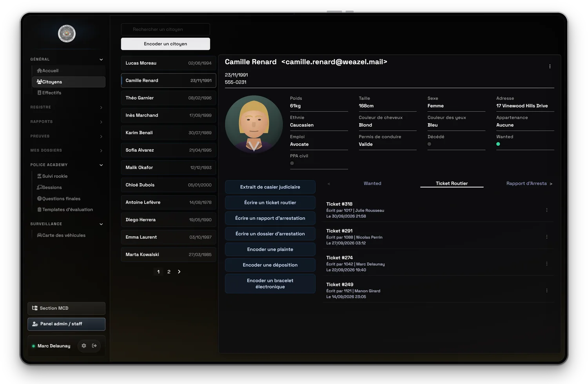588x384 pixels.
Task: Open the Sessions page
Action: pos(69,187)
